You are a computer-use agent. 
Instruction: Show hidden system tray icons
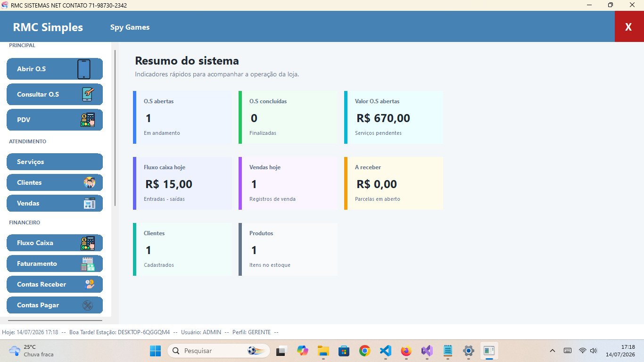point(553,351)
